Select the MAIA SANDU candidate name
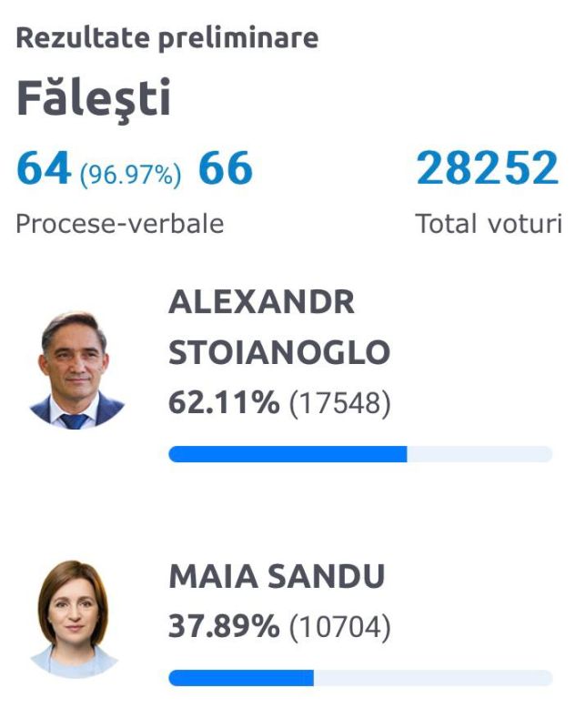Screen dimensions: 575x728 [x=277, y=576]
